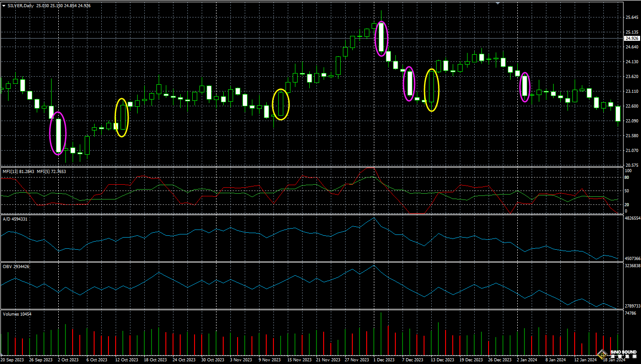Click the 12 Jan 2024 date label
Screen dimensions: 641x364
tap(585, 360)
